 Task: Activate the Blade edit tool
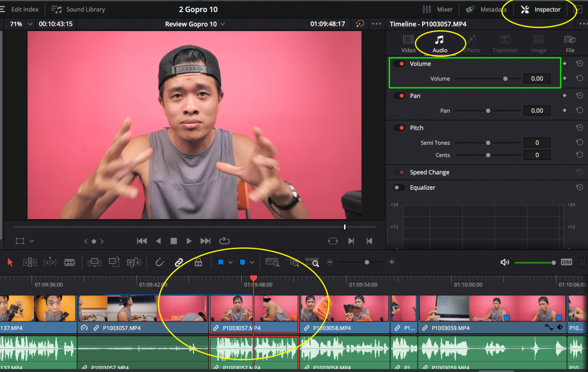point(69,262)
